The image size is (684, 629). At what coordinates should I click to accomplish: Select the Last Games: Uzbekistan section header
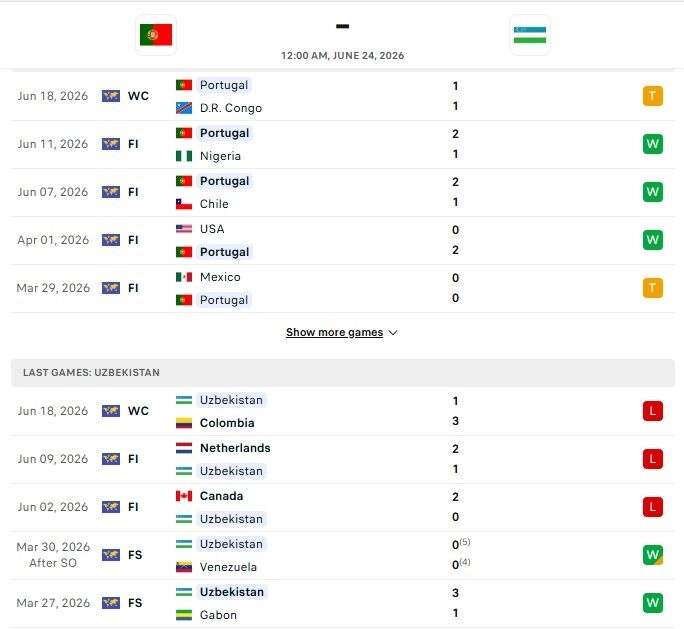[343, 373]
